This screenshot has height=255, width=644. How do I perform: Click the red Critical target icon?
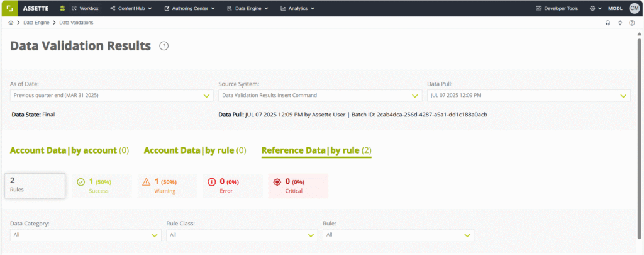tap(277, 182)
